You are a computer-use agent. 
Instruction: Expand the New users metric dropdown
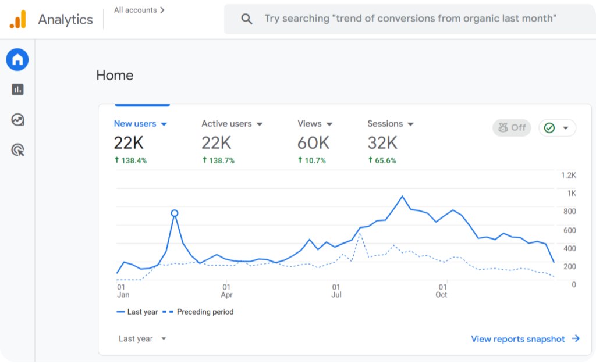(x=164, y=124)
